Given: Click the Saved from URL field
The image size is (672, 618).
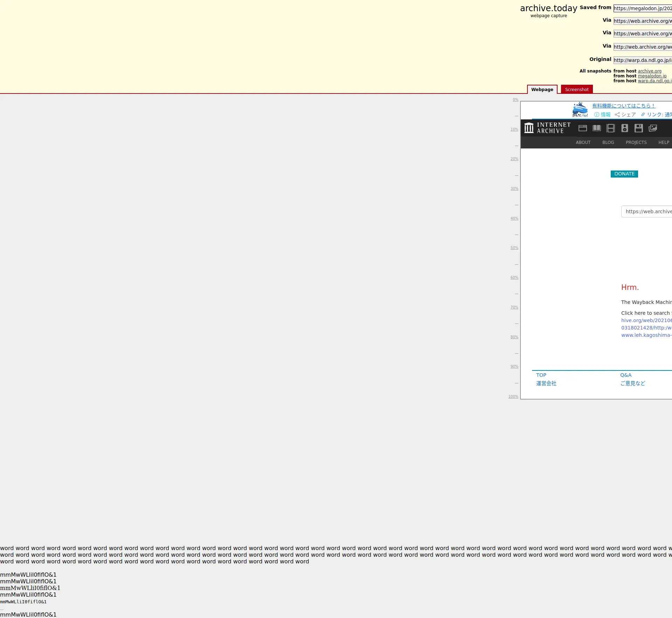Looking at the screenshot, I should coord(643,8).
